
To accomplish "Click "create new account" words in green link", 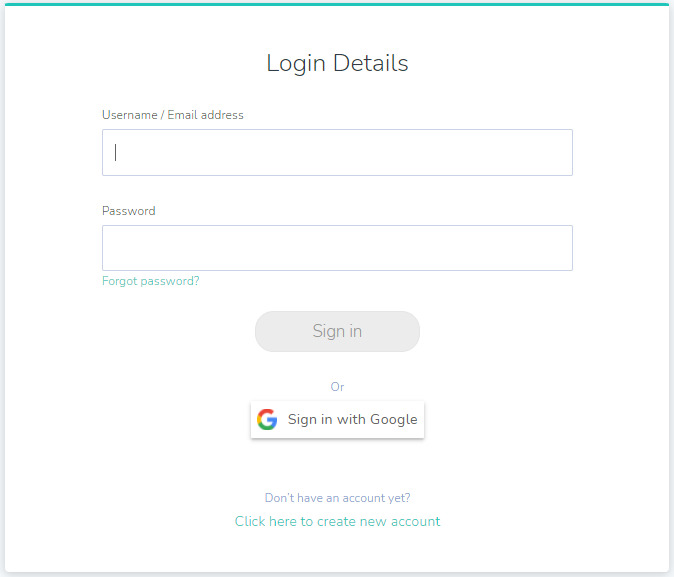I will click(x=379, y=521).
